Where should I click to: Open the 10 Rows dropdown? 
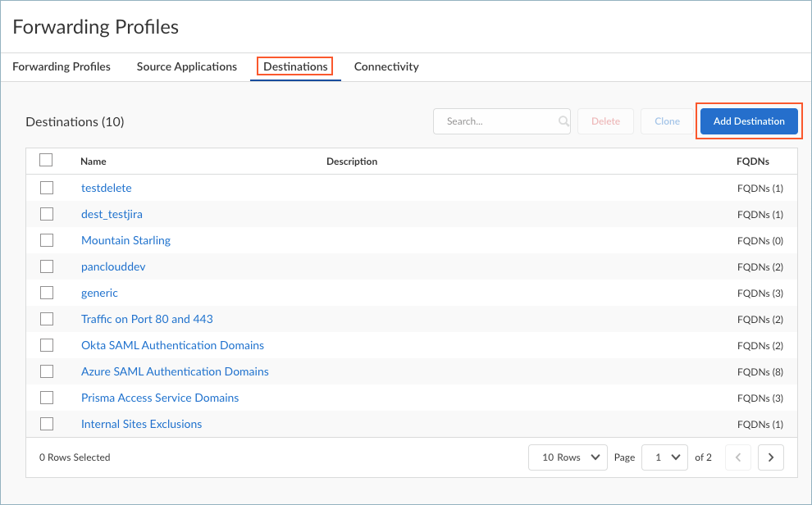pyautogui.click(x=568, y=457)
